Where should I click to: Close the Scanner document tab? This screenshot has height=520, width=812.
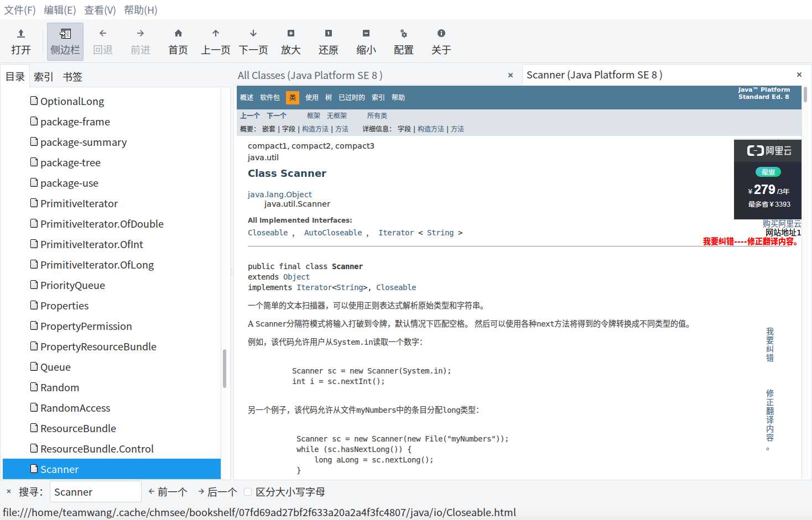pos(799,75)
